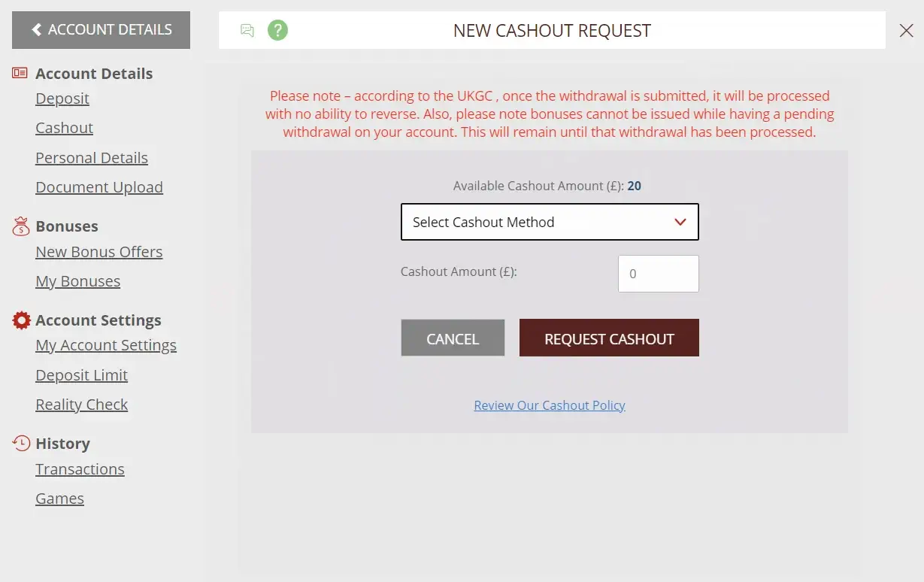The image size is (924, 582).
Task: Click the CANCEL button
Action: (453, 338)
